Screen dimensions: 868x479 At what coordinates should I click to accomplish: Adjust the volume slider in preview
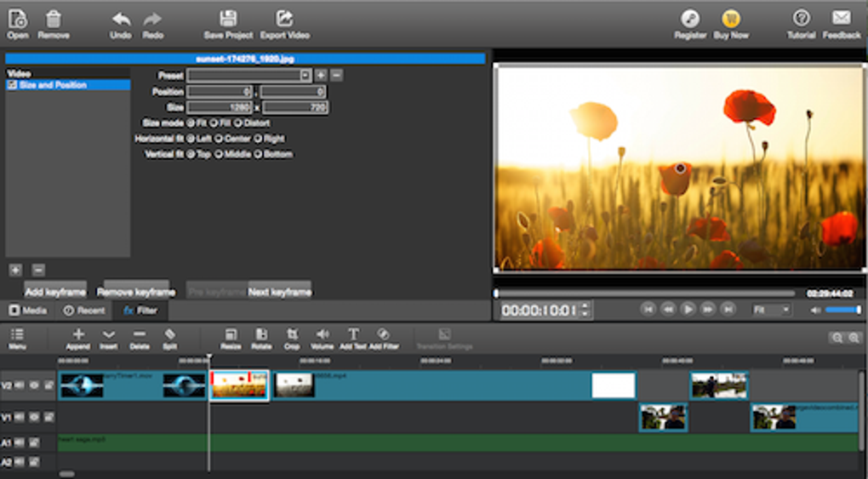[x=842, y=311]
